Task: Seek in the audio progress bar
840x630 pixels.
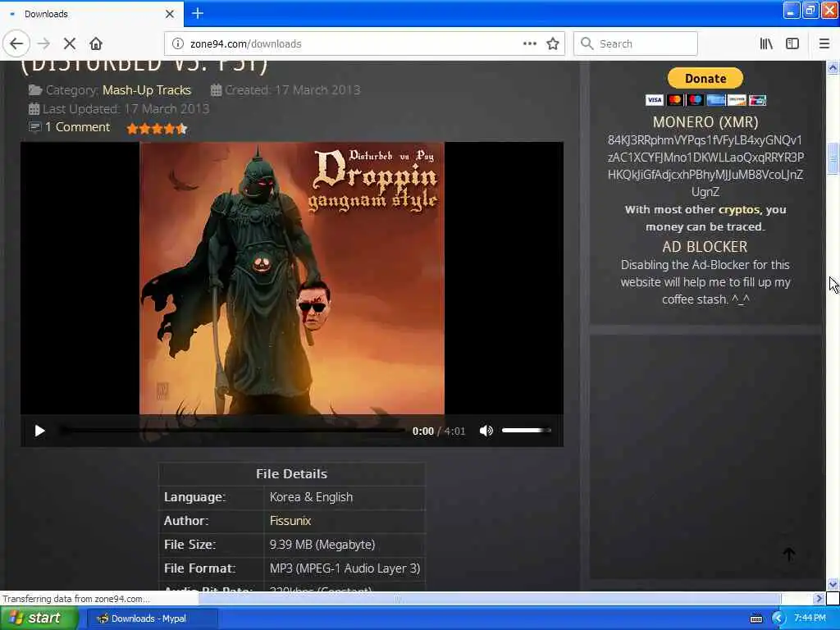Action: click(x=231, y=430)
